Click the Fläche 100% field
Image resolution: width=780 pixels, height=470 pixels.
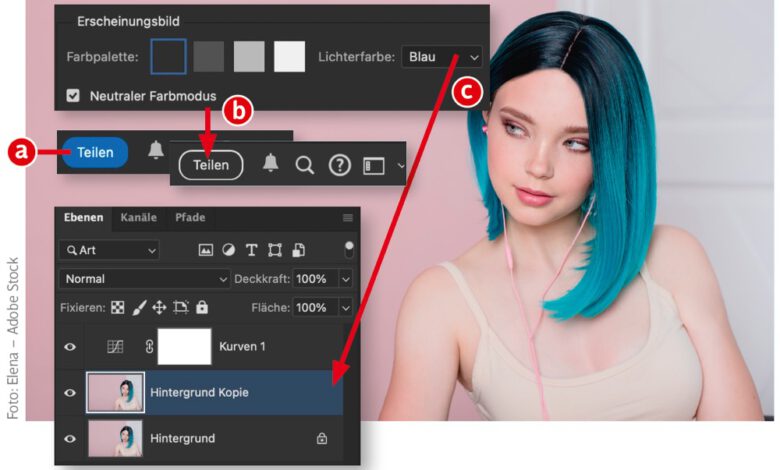point(315,308)
